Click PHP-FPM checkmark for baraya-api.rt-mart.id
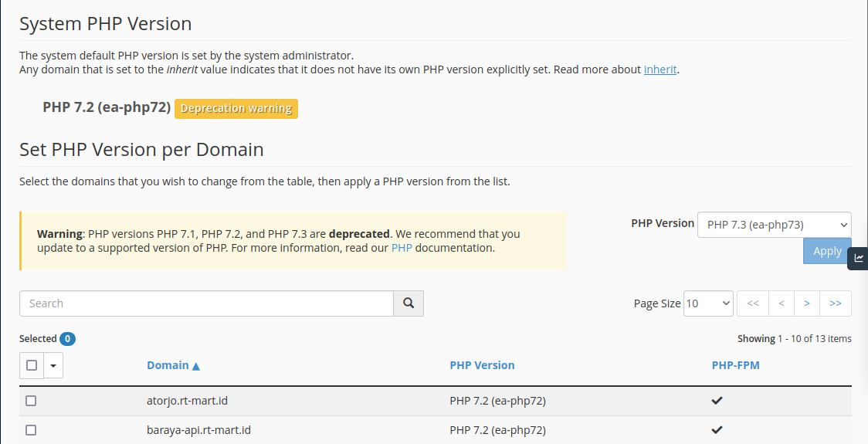The width and height of the screenshot is (868, 444). point(717,430)
